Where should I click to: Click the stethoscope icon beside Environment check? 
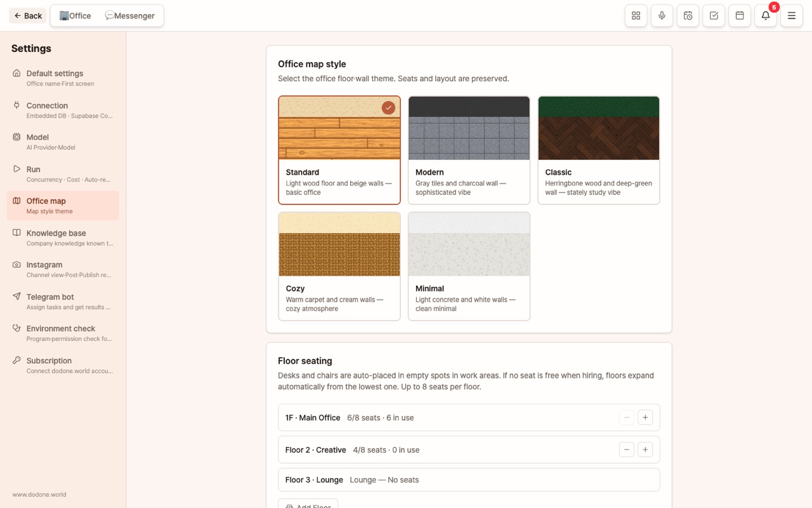click(16, 328)
